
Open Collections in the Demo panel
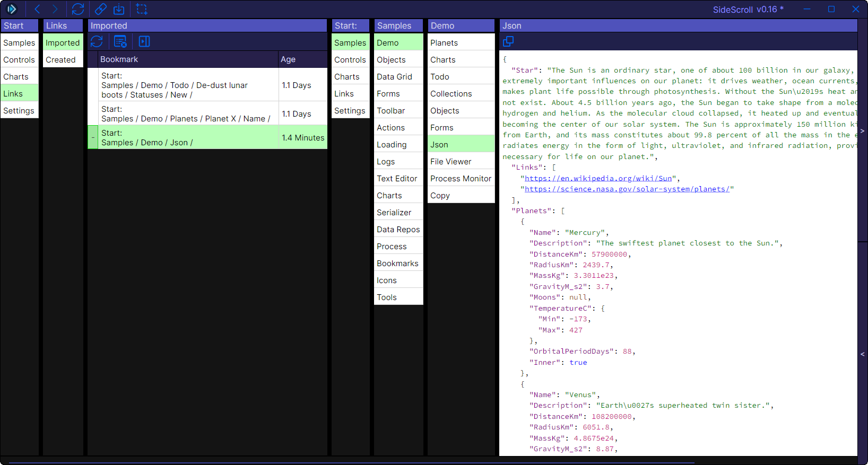pyautogui.click(x=461, y=94)
